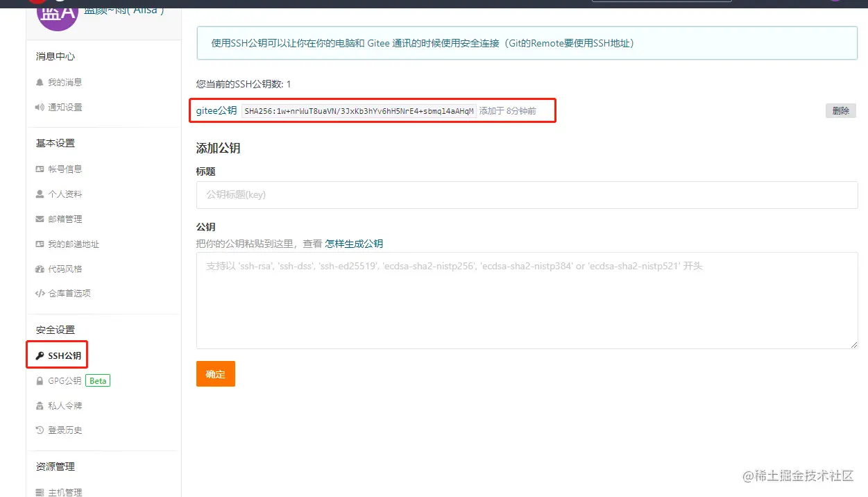This screenshot has width=868, height=497.
Task: Click the person icon beside 个人资料
Action: (x=40, y=194)
